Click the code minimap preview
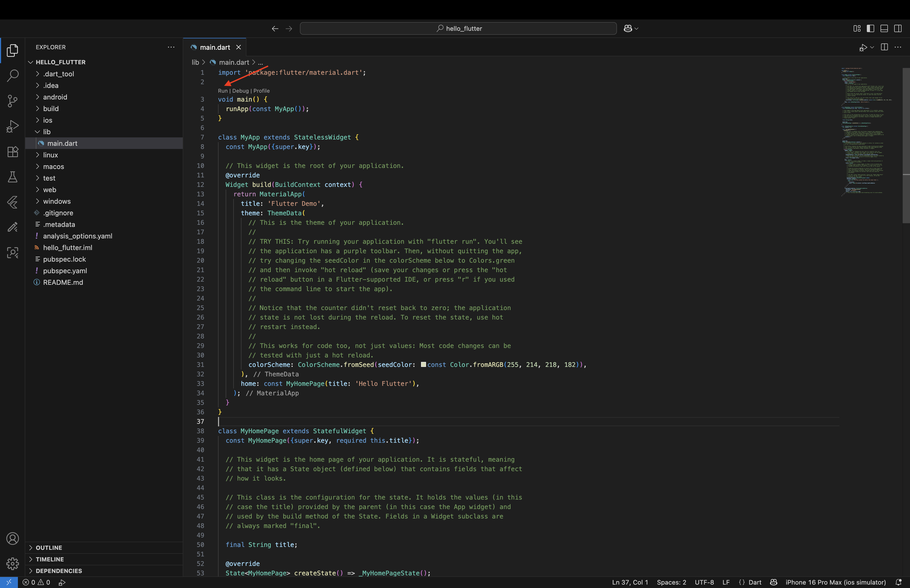This screenshot has width=910, height=588. [867, 132]
